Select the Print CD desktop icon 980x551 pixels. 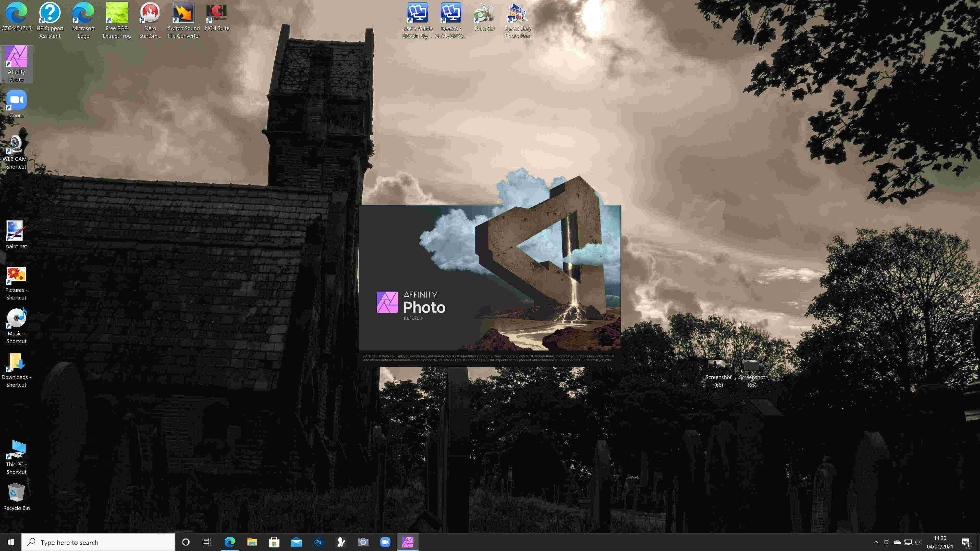[484, 17]
